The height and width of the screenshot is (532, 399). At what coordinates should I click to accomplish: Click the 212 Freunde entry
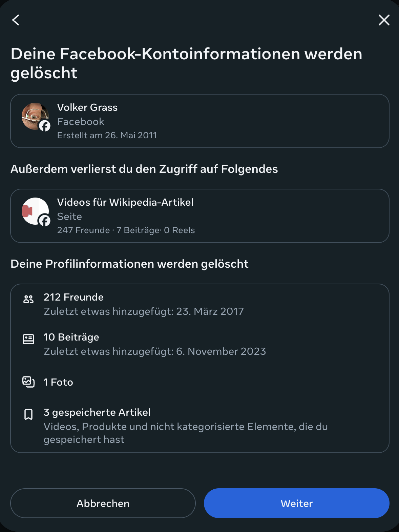point(73,297)
